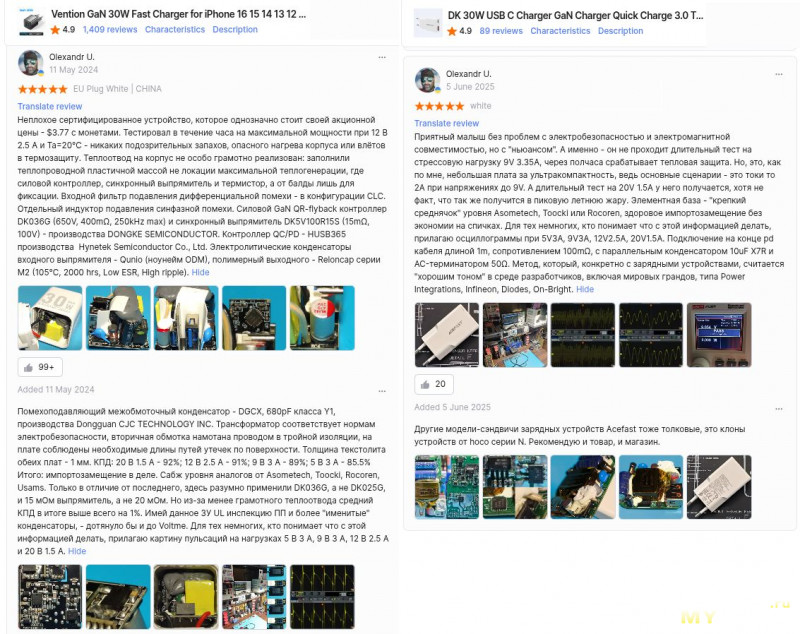The width and height of the screenshot is (800, 634).
Task: Open the 89 reviews link
Action: click(x=501, y=31)
